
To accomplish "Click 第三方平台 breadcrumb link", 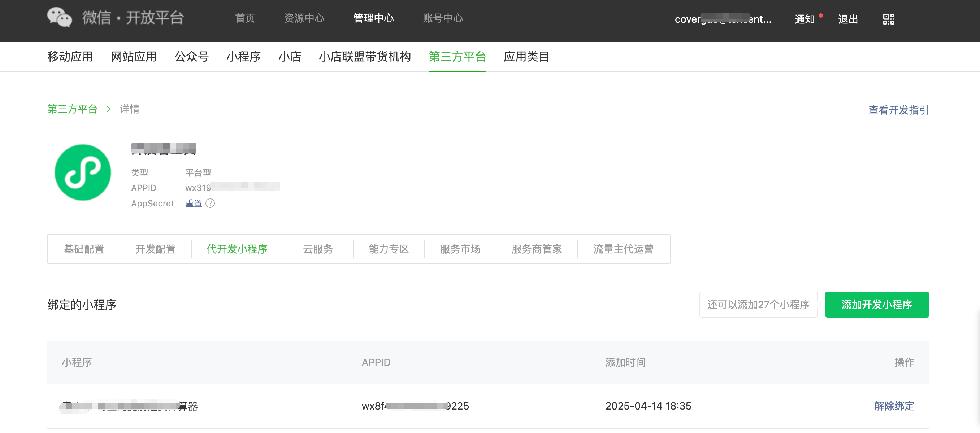I will pyautogui.click(x=72, y=109).
